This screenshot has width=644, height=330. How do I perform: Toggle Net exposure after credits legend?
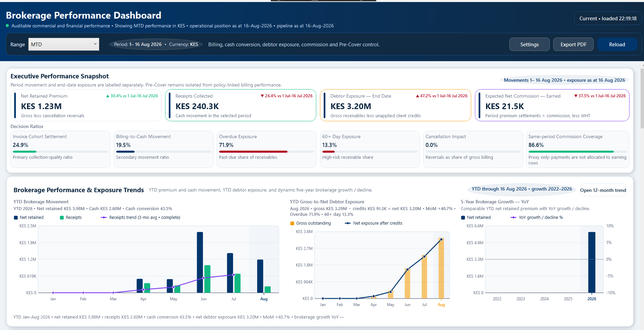tap(373, 223)
